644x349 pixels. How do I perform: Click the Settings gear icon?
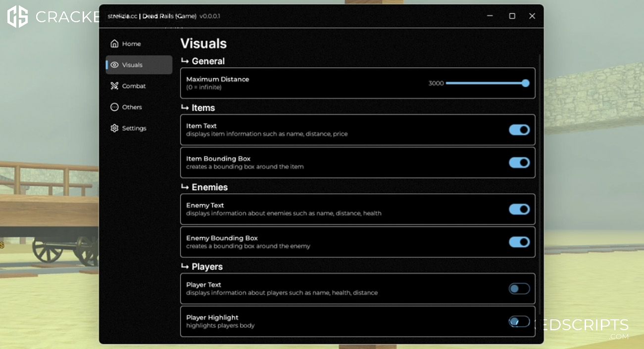[x=114, y=128]
